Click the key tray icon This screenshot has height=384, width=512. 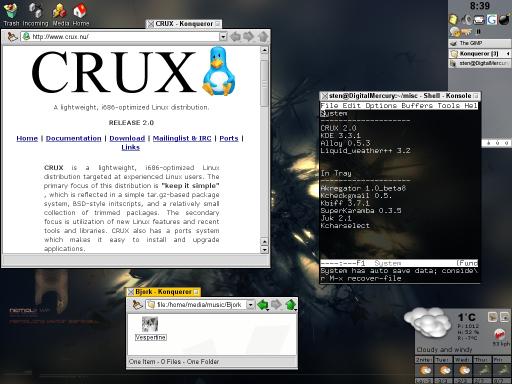pos(467,32)
